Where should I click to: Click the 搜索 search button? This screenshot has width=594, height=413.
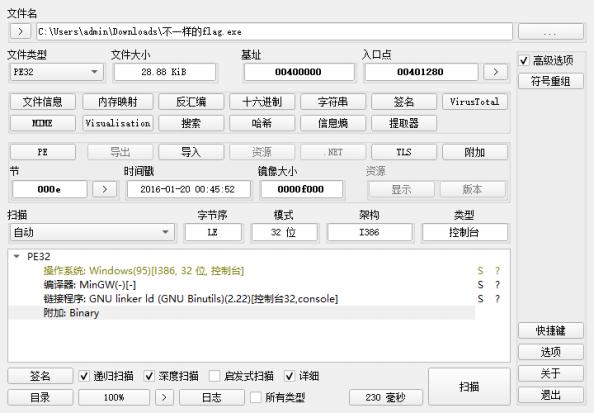coord(191,123)
